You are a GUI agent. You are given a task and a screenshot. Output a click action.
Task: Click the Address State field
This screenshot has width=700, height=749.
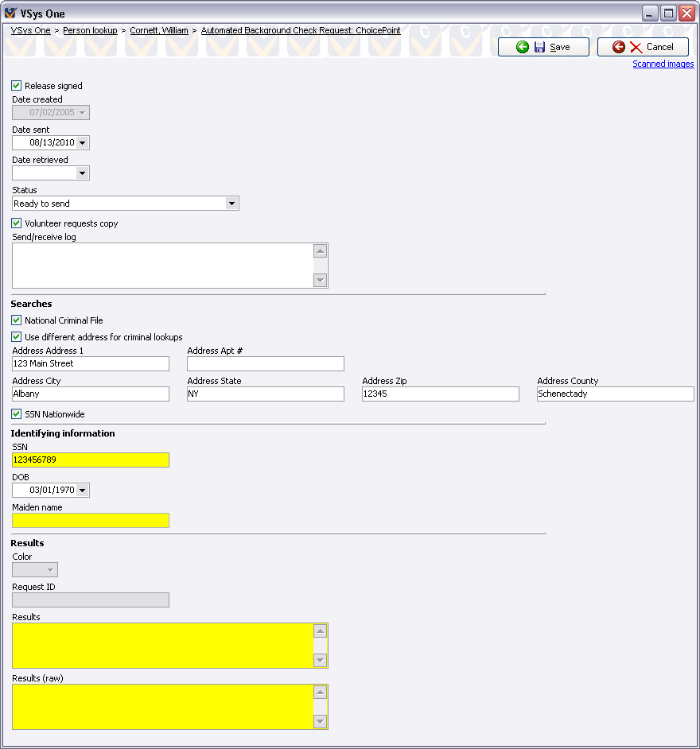coord(265,394)
